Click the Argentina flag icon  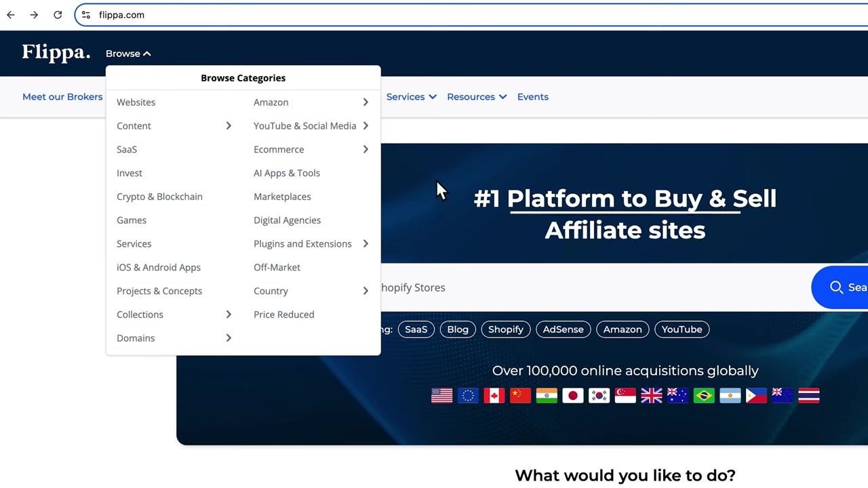coord(730,395)
